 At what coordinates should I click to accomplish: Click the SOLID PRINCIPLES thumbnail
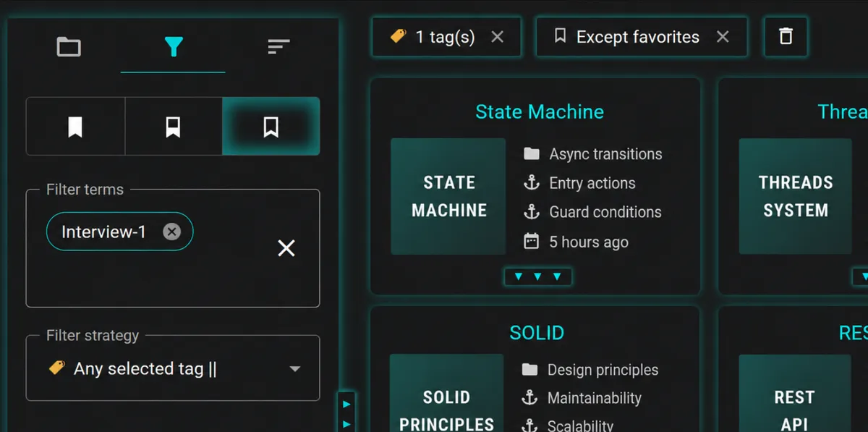[447, 393]
